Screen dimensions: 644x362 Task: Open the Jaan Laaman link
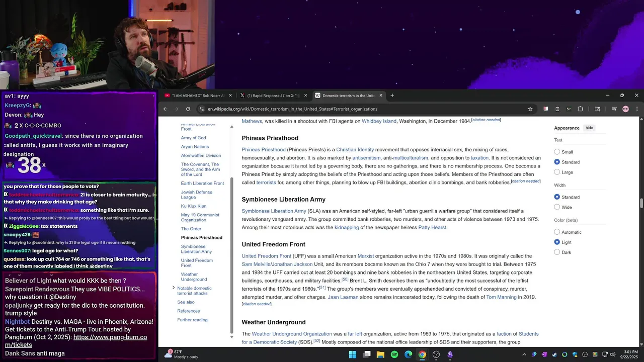coord(343,297)
